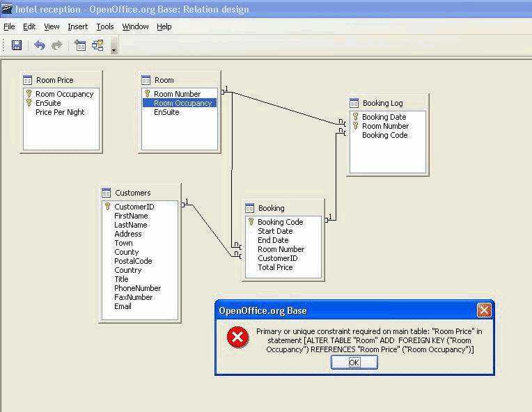Click the Add Tables toolbar icon
This screenshot has width=532, height=412.
(80, 45)
